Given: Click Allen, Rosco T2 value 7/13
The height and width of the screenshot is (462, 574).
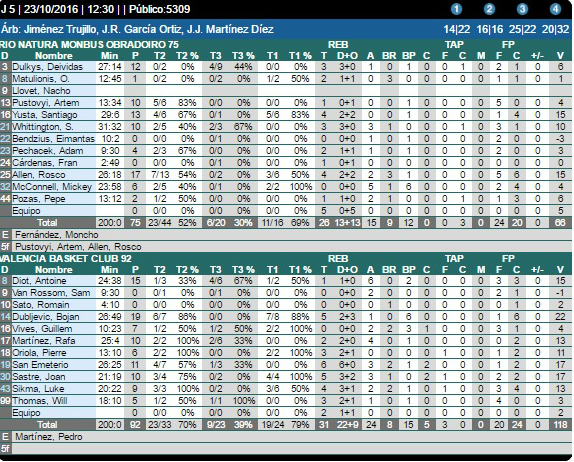Looking at the screenshot, I should pos(160,175).
